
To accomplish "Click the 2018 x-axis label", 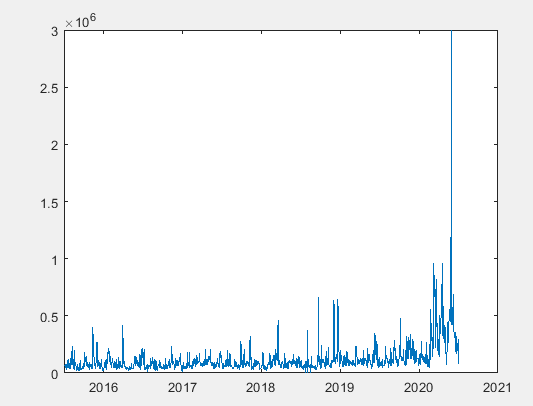I will point(261,387).
